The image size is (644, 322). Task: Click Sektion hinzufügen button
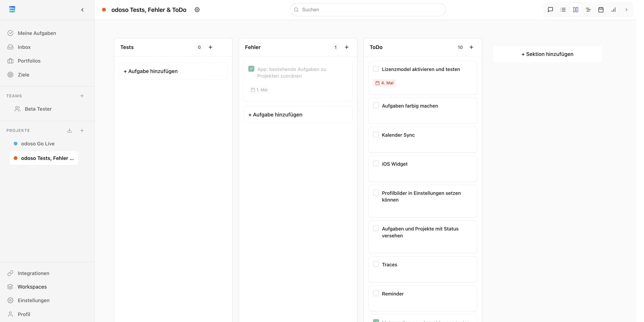pyautogui.click(x=547, y=54)
